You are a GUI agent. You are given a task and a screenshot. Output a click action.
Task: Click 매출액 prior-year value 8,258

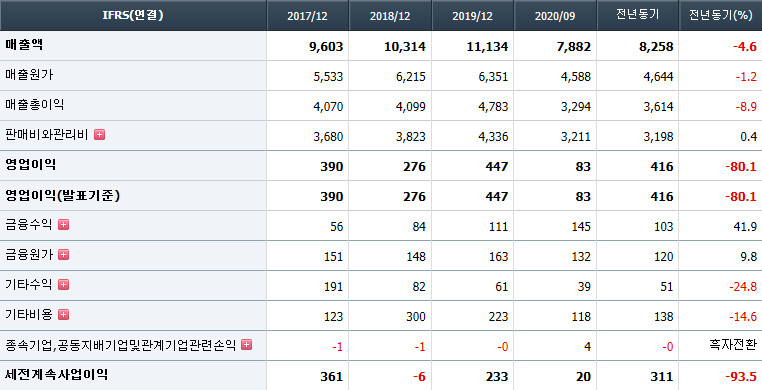tap(656, 47)
